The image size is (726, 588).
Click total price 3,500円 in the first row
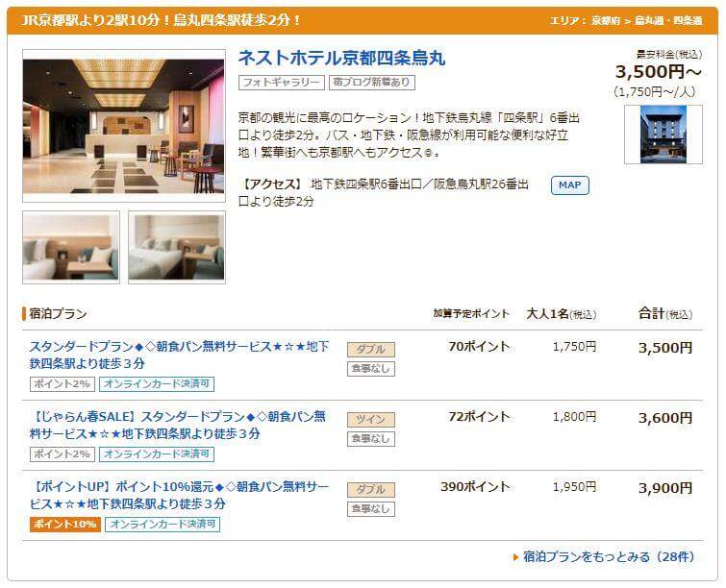[x=664, y=348]
